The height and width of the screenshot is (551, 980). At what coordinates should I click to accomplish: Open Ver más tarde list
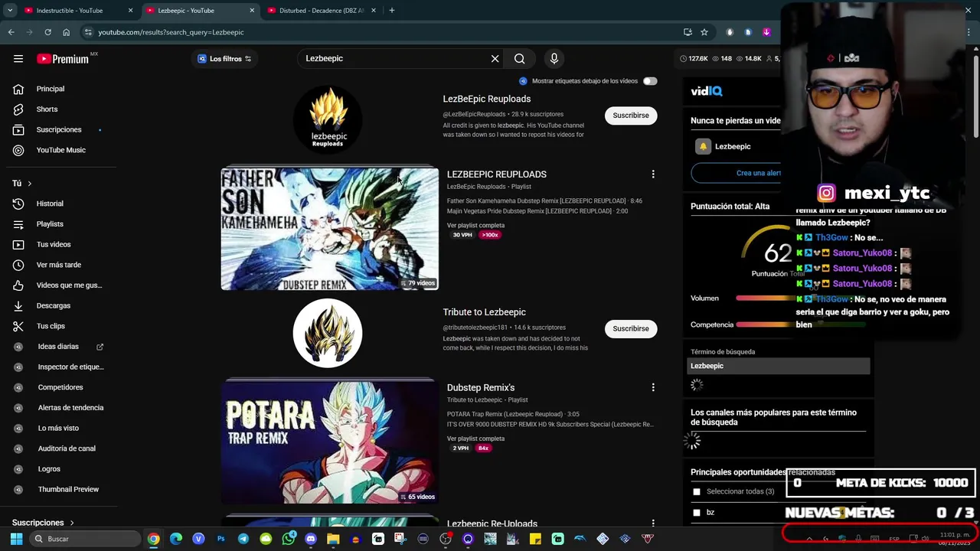pos(58,265)
